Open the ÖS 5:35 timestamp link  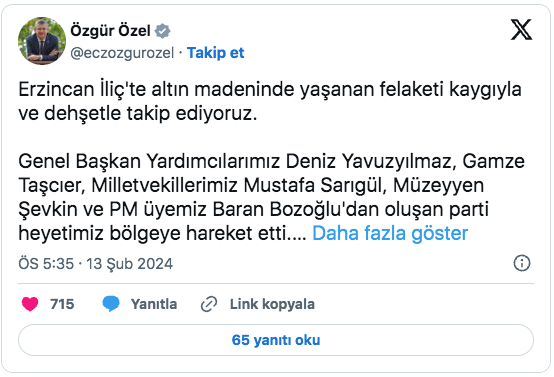46,264
